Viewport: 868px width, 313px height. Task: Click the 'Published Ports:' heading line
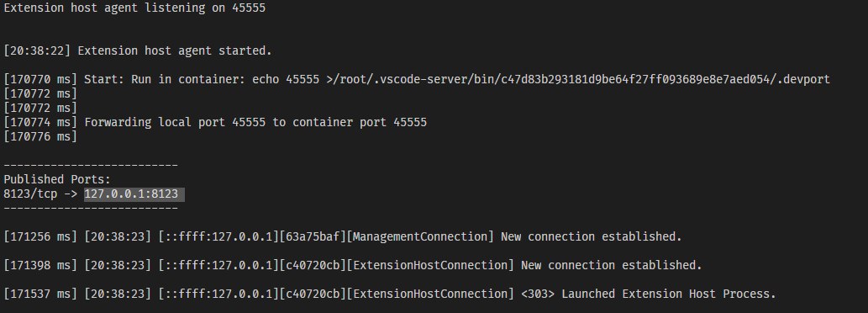57,179
